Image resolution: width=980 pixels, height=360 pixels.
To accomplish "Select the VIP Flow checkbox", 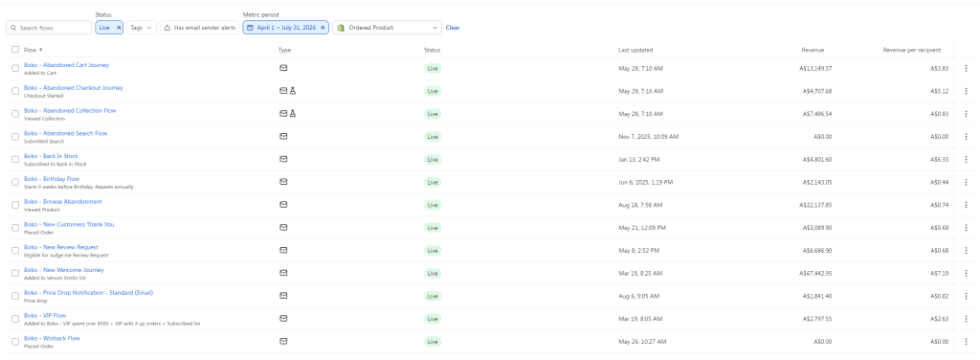I will point(15,319).
